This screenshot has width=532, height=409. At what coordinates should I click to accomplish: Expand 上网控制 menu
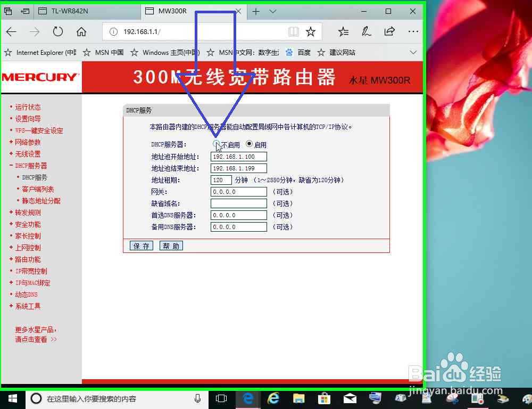[x=28, y=248]
